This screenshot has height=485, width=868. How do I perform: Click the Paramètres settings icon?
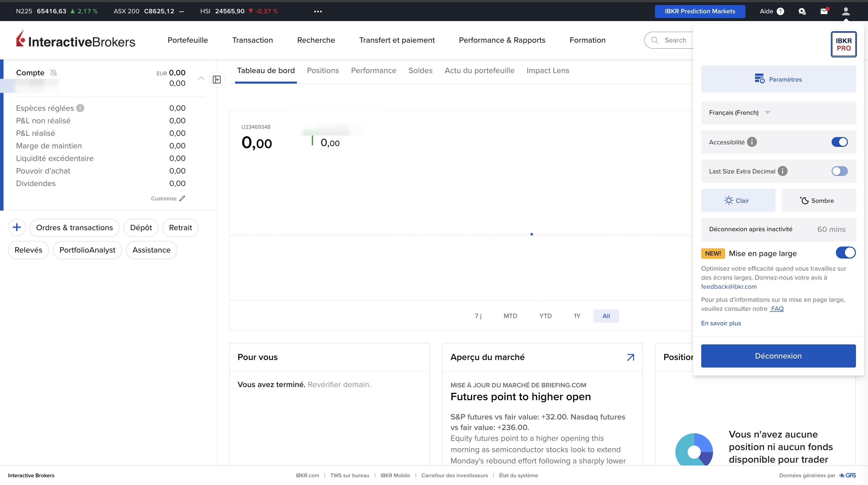coord(759,79)
